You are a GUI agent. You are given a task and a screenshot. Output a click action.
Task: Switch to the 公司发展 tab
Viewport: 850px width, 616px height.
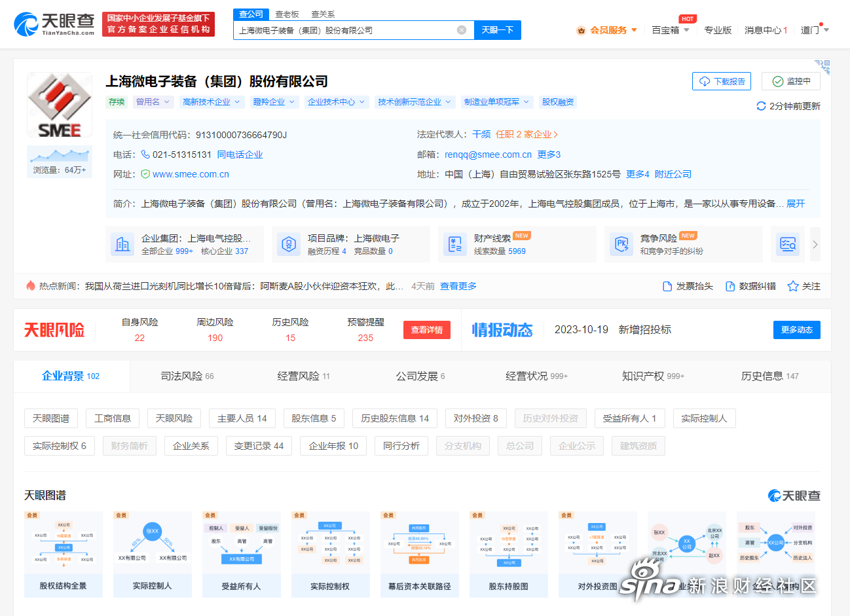coord(420,376)
